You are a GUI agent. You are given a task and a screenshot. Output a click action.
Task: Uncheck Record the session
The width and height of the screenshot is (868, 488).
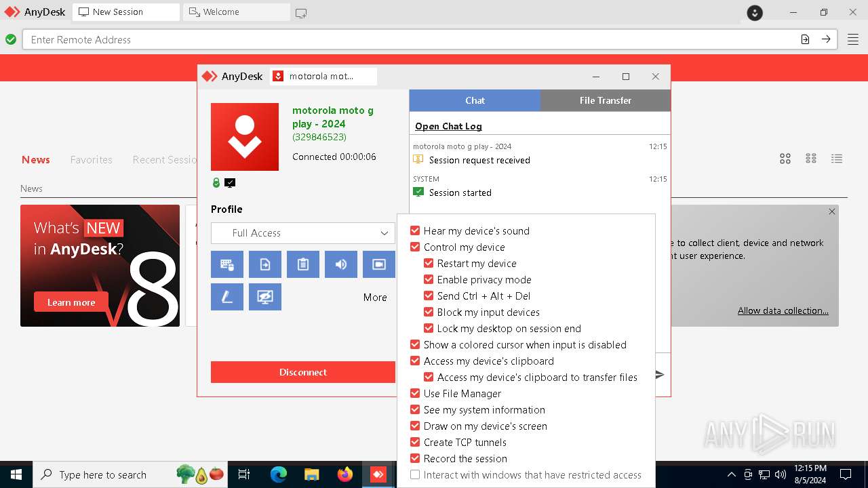click(415, 458)
